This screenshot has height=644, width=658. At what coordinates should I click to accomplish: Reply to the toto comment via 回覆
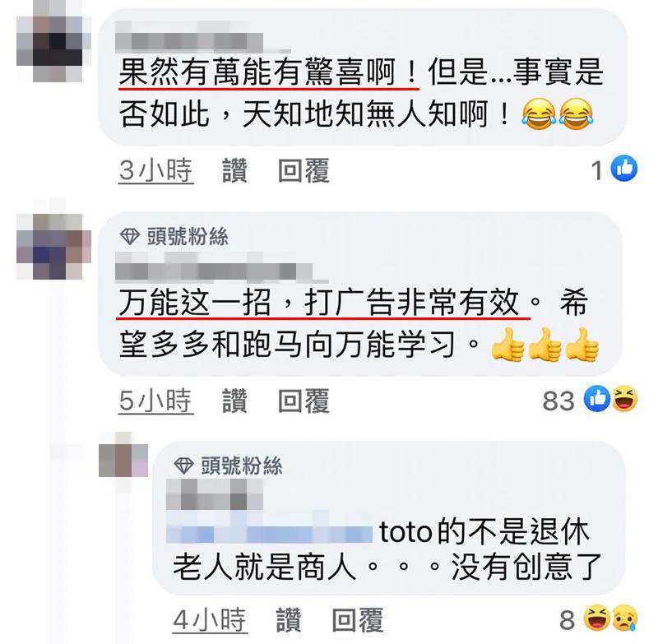click(x=358, y=619)
